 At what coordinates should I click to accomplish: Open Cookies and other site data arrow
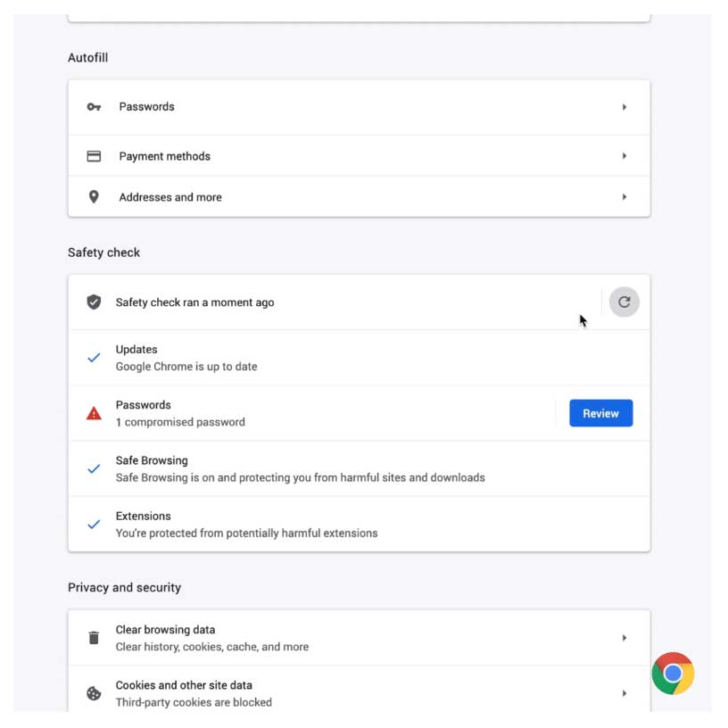click(x=625, y=693)
